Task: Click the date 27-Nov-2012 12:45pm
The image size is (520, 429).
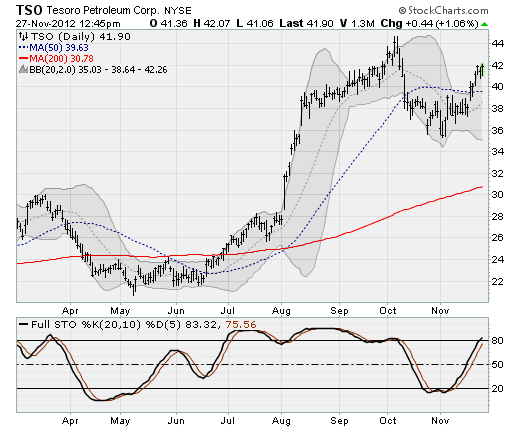Action: [68, 24]
